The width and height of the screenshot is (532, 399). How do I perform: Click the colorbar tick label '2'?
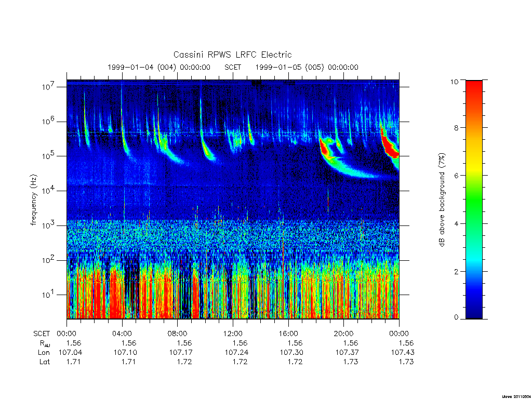[x=456, y=271]
